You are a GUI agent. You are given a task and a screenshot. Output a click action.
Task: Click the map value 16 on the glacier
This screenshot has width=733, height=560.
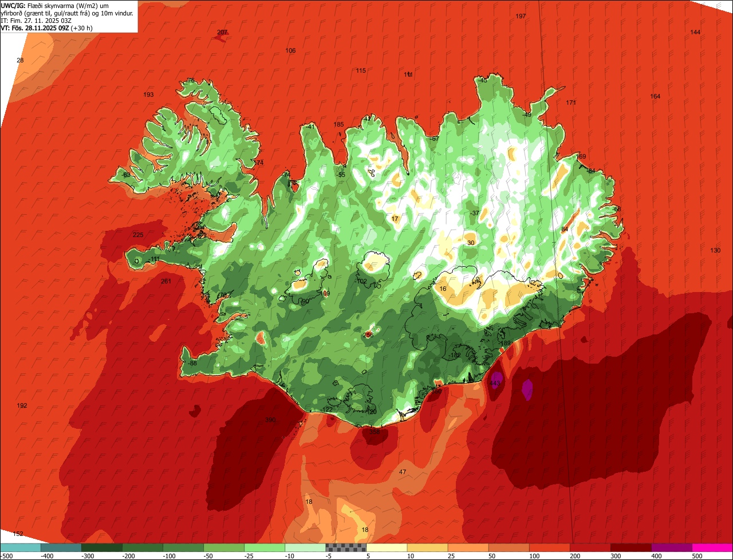(443, 289)
